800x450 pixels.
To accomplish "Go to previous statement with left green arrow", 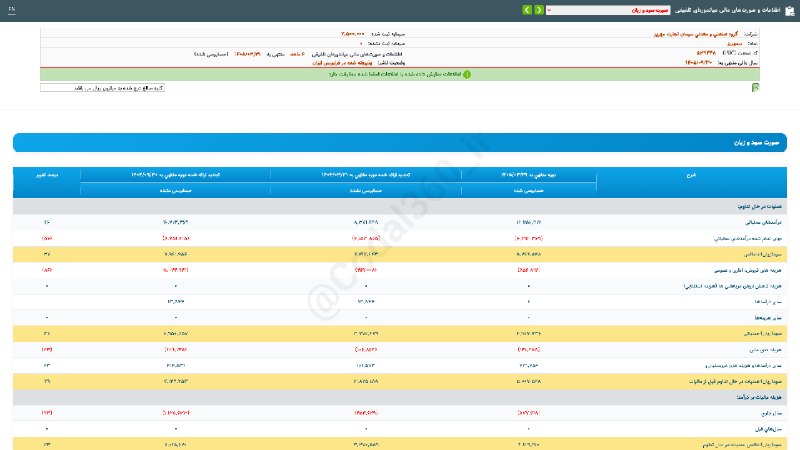I will [527, 10].
